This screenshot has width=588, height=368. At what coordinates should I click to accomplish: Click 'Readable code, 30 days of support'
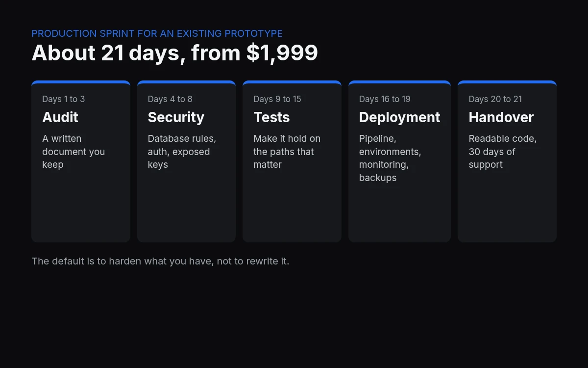coord(503,152)
